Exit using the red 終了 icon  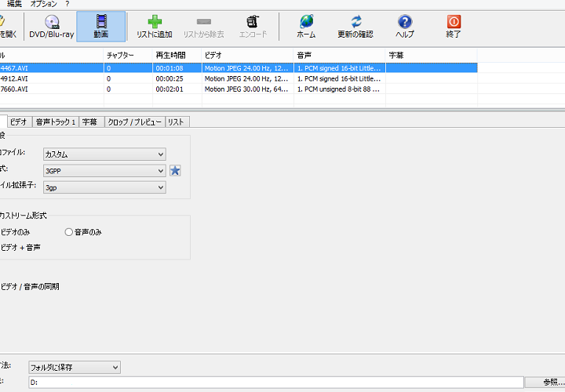tap(453, 26)
